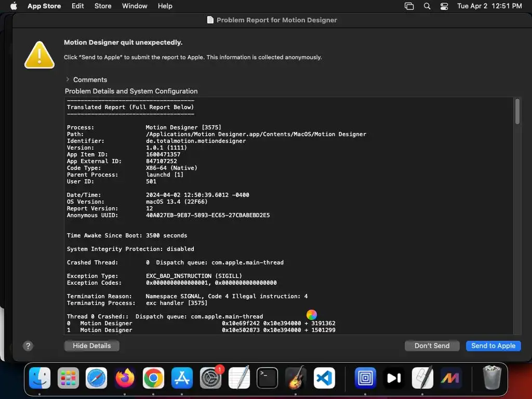The height and width of the screenshot is (399, 532).
Task: Launch GarageBand from the dock
Action: [x=296, y=378]
